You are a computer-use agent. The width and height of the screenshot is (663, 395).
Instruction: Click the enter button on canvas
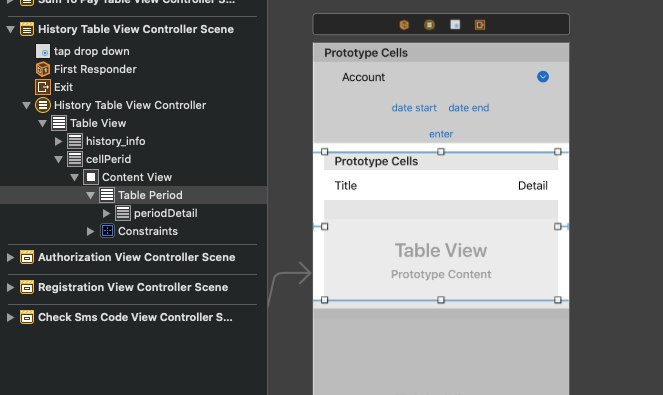pyautogui.click(x=441, y=134)
